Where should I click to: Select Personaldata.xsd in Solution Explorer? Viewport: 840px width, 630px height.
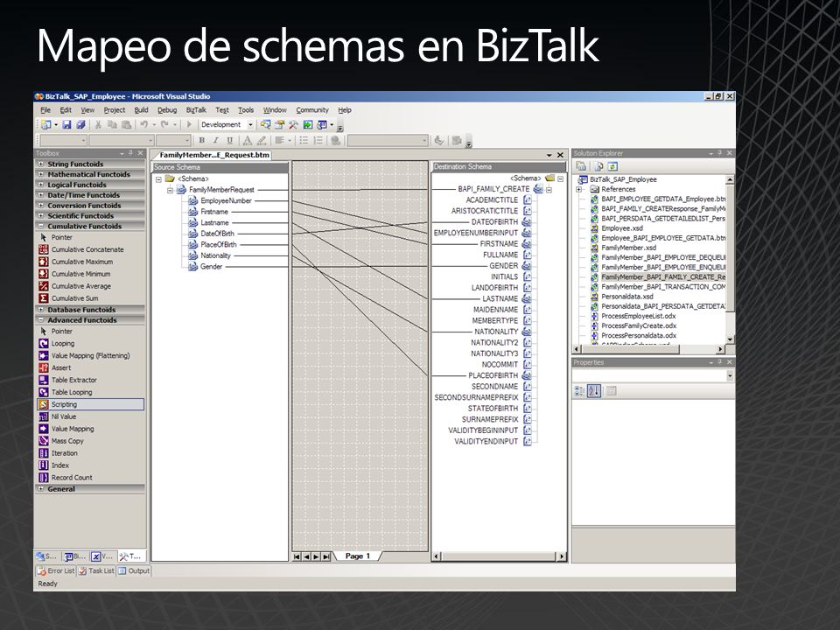pos(626,297)
